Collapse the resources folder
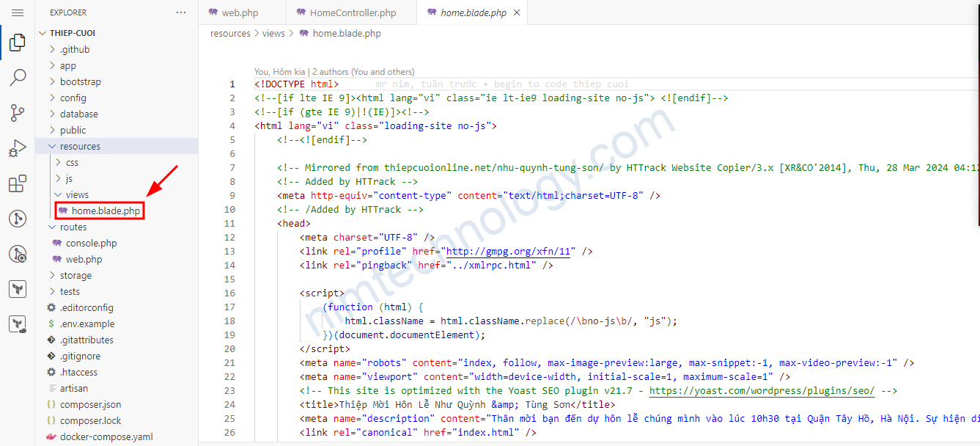980x446 pixels. point(80,146)
